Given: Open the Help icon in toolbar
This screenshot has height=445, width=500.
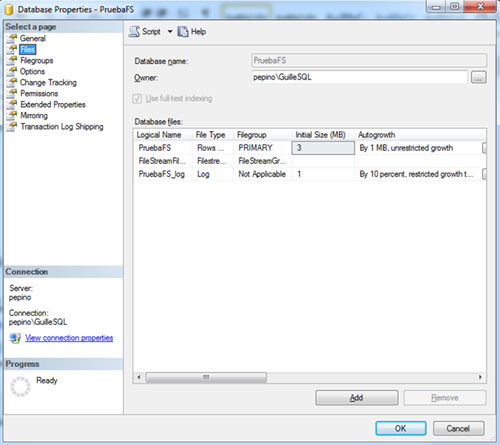Looking at the screenshot, I should [183, 32].
